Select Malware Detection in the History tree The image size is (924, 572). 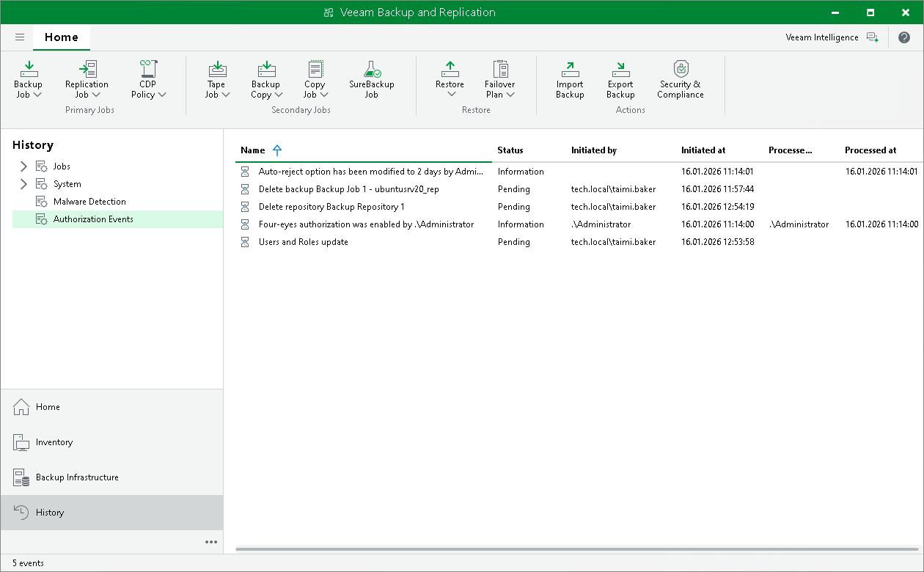(89, 202)
